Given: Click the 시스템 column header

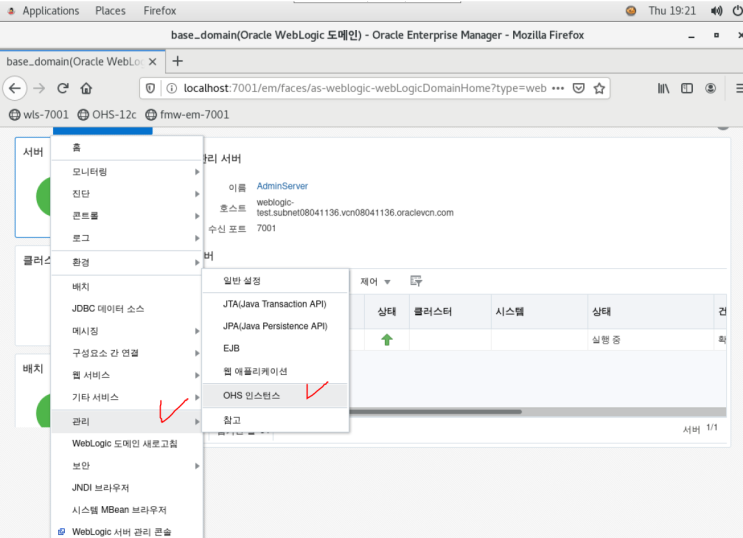Looking at the screenshot, I should tap(539, 311).
